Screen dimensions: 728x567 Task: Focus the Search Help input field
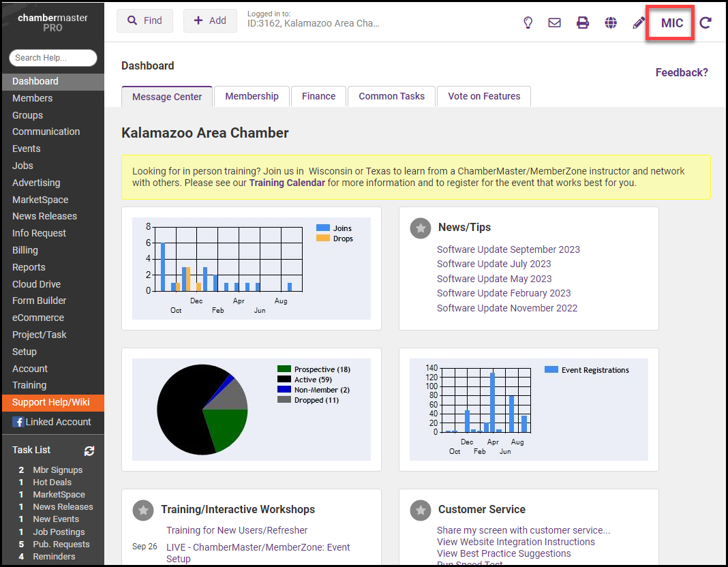tap(53, 58)
